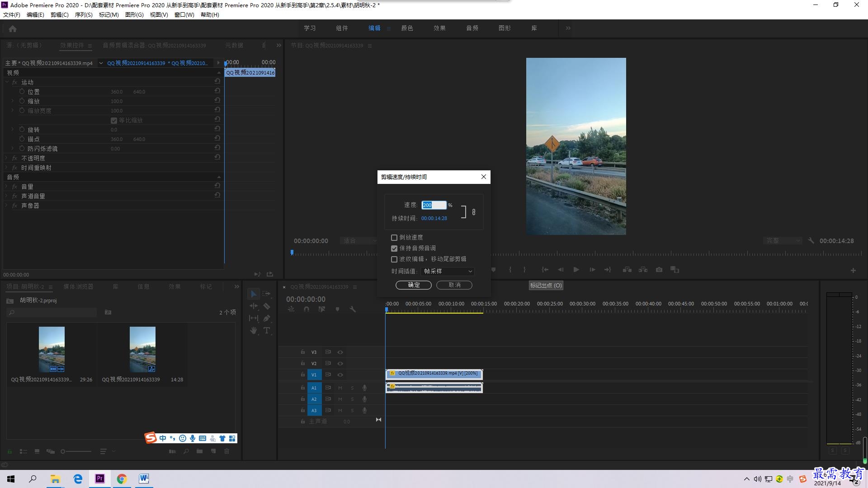The height and width of the screenshot is (488, 868).
Task: Open workspace overflow chevron at top bar
Action: (x=568, y=28)
